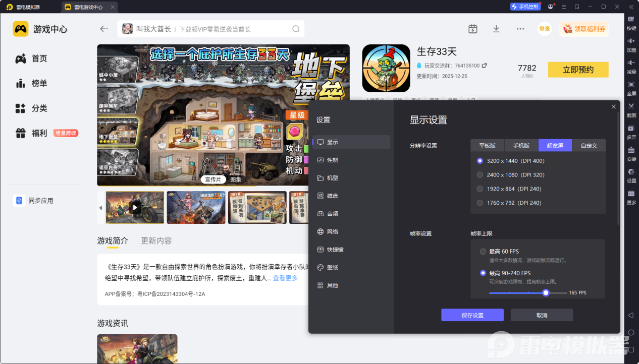Open the 其他 settings section

tap(351, 285)
